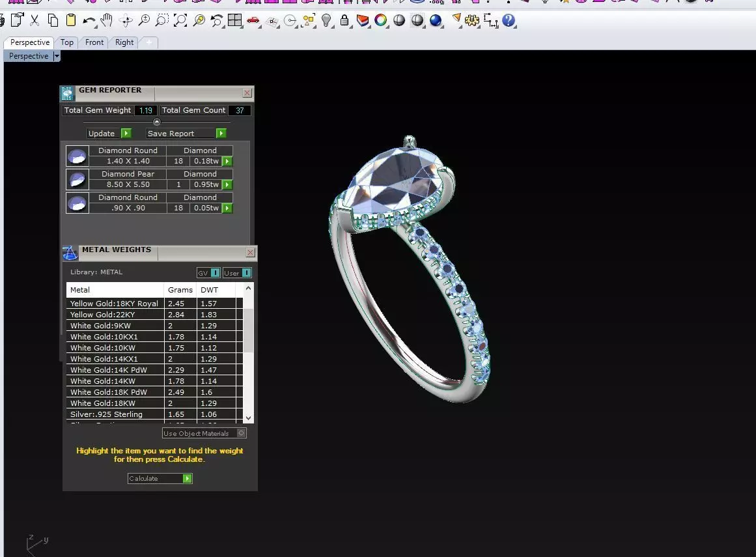Click the Object Snap circle icon
The height and width of the screenshot is (557, 756).
[x=290, y=21]
